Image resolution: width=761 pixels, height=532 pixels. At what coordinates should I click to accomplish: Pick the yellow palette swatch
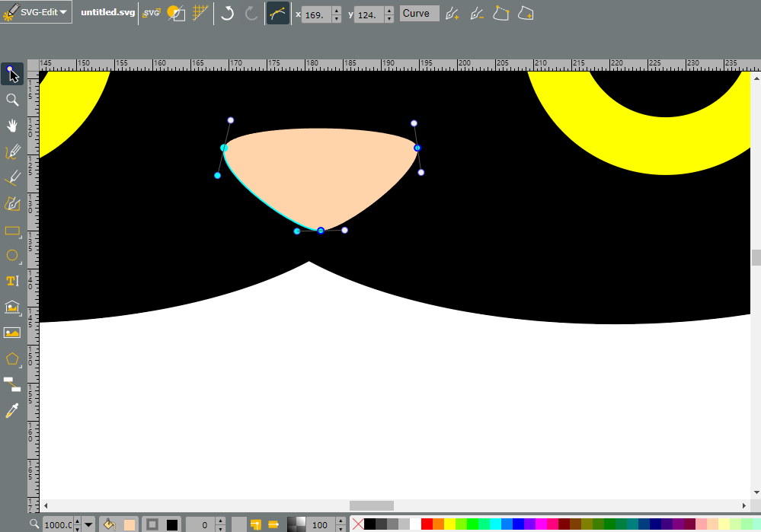(449, 524)
